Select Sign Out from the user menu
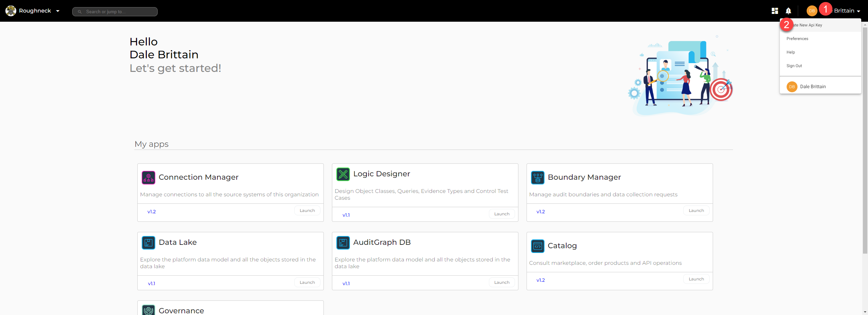Image resolution: width=868 pixels, height=315 pixels. click(x=794, y=66)
